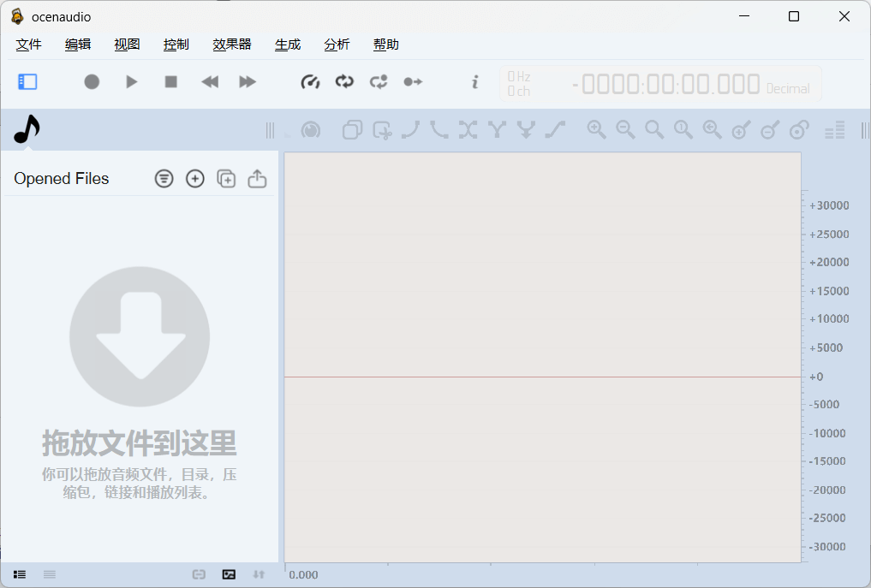The image size is (871, 588).
Task: Click the filter icon next to Opened Files
Action: pos(164,179)
